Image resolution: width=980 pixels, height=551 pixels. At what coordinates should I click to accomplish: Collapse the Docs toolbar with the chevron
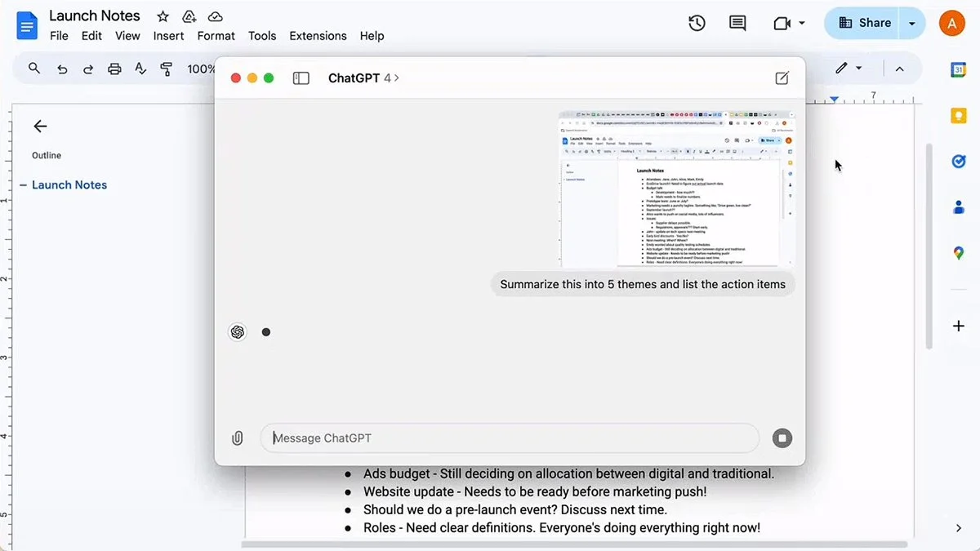[x=899, y=69]
